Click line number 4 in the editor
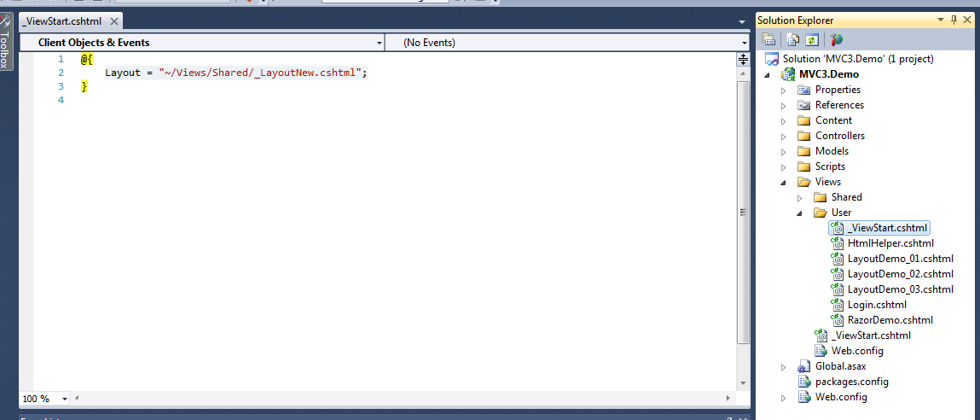The height and width of the screenshot is (420, 980). click(x=61, y=100)
